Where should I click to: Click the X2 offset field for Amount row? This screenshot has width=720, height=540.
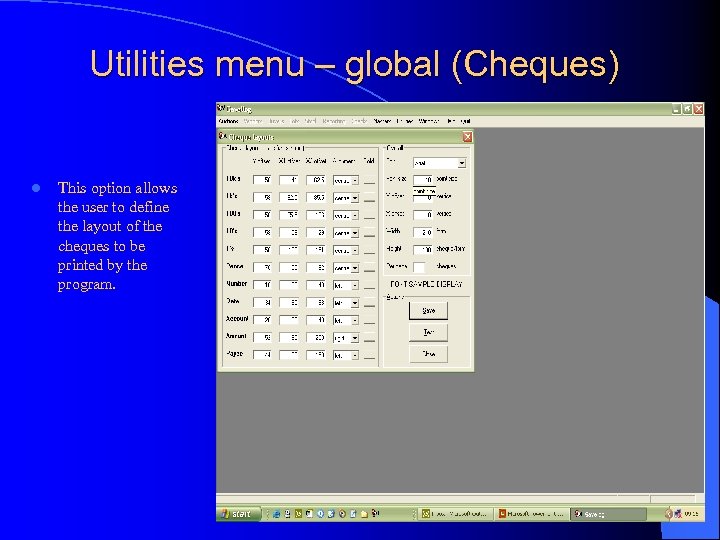coord(316,338)
